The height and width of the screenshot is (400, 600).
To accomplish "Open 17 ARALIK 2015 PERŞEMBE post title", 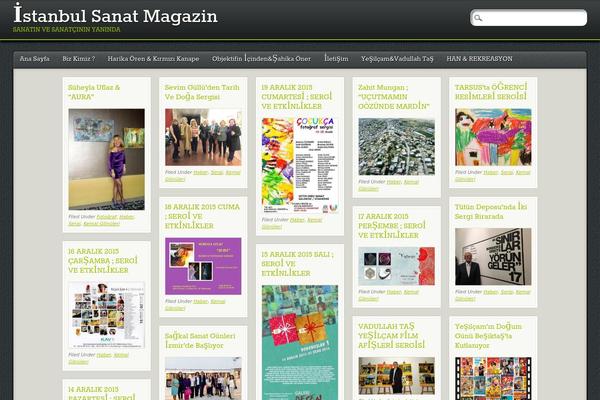I will (x=392, y=226).
